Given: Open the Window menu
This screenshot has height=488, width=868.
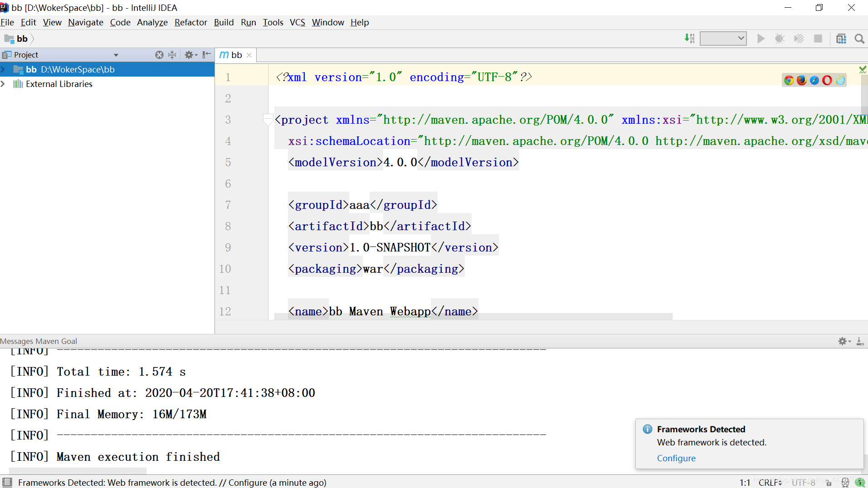Looking at the screenshot, I should tap(328, 22).
